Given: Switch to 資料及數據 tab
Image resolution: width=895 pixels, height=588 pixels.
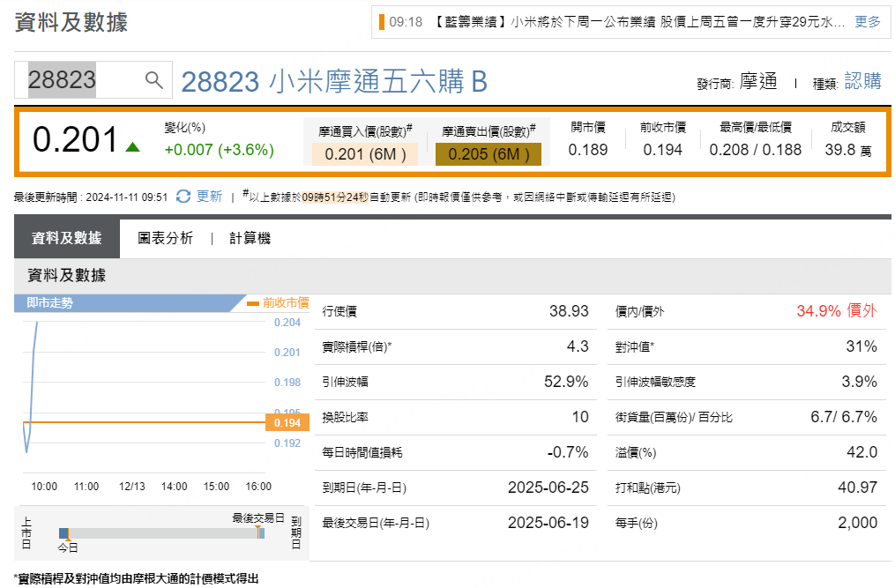Looking at the screenshot, I should (x=67, y=238).
